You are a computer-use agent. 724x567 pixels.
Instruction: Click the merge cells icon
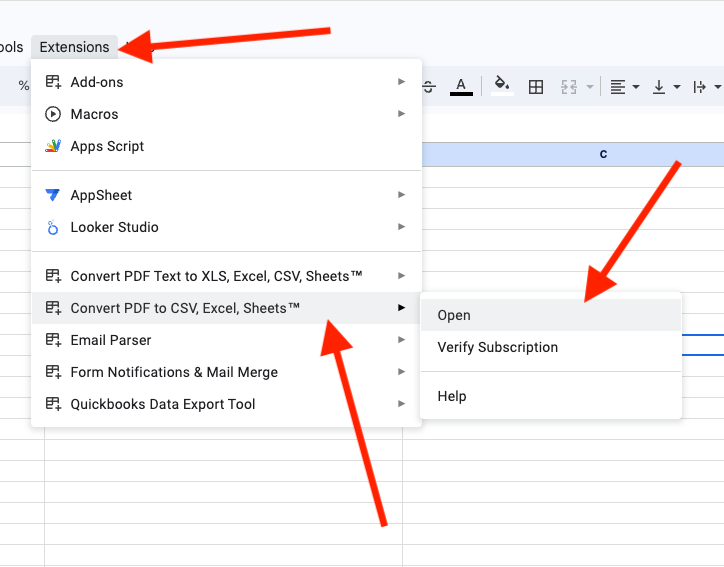(570, 87)
